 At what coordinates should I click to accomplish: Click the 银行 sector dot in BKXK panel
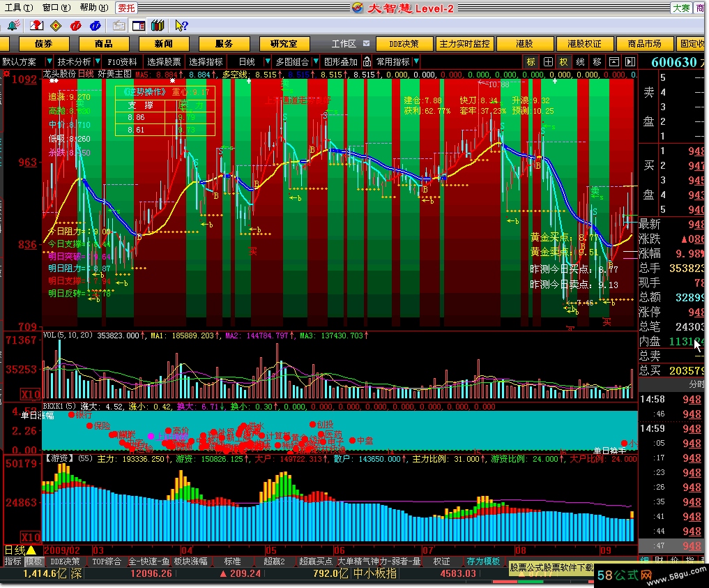(71, 415)
